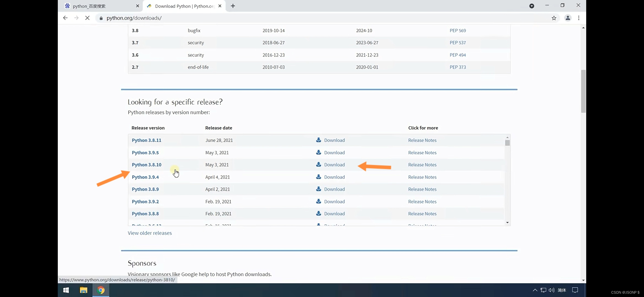644x297 pixels.
Task: Click download icon for Python 3.8.8
Action: pyautogui.click(x=318, y=213)
